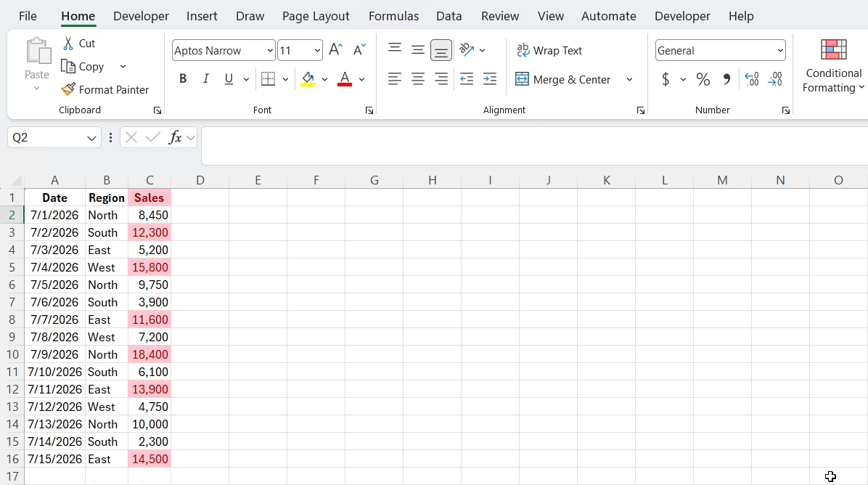Screen dimensions: 868x485
Task: Open Name Box Q2 dropdown arrow
Action: (91, 138)
